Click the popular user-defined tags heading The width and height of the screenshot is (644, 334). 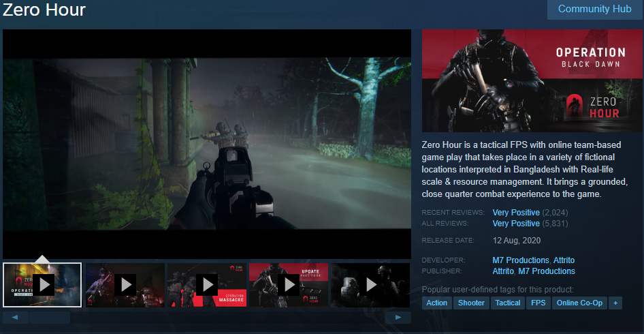[x=498, y=290]
